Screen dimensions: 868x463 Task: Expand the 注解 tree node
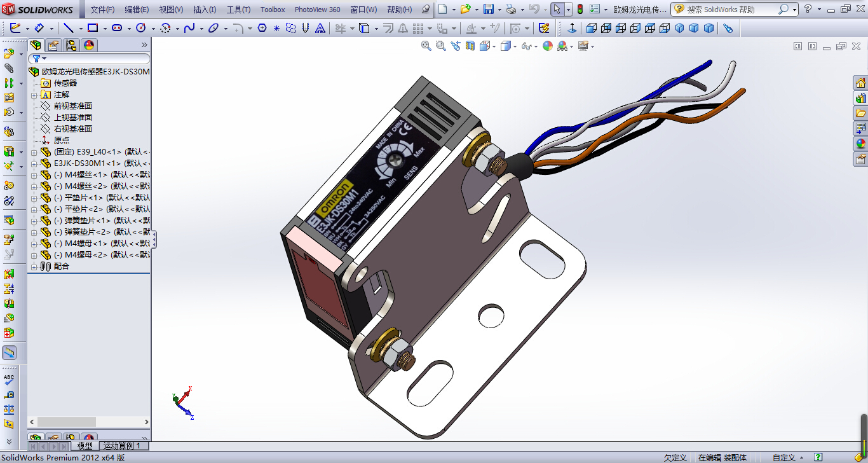click(x=34, y=95)
